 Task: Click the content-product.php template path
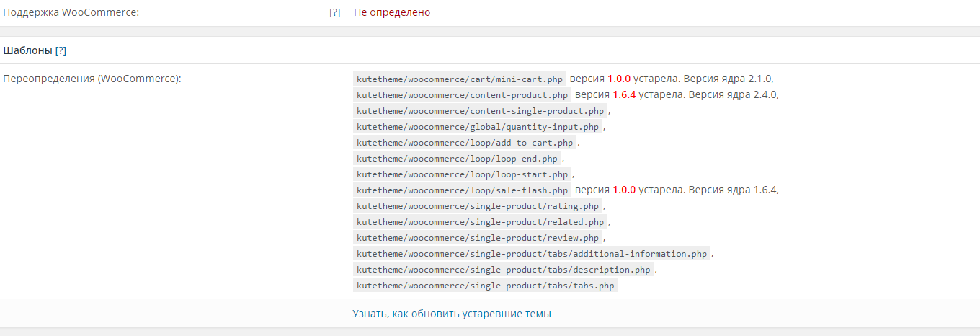(463, 94)
